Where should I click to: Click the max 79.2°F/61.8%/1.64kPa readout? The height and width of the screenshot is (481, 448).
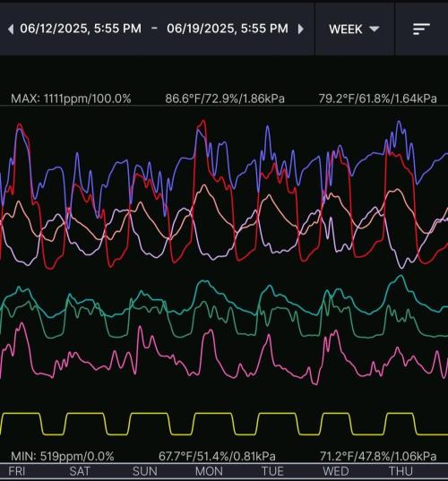pos(378,99)
